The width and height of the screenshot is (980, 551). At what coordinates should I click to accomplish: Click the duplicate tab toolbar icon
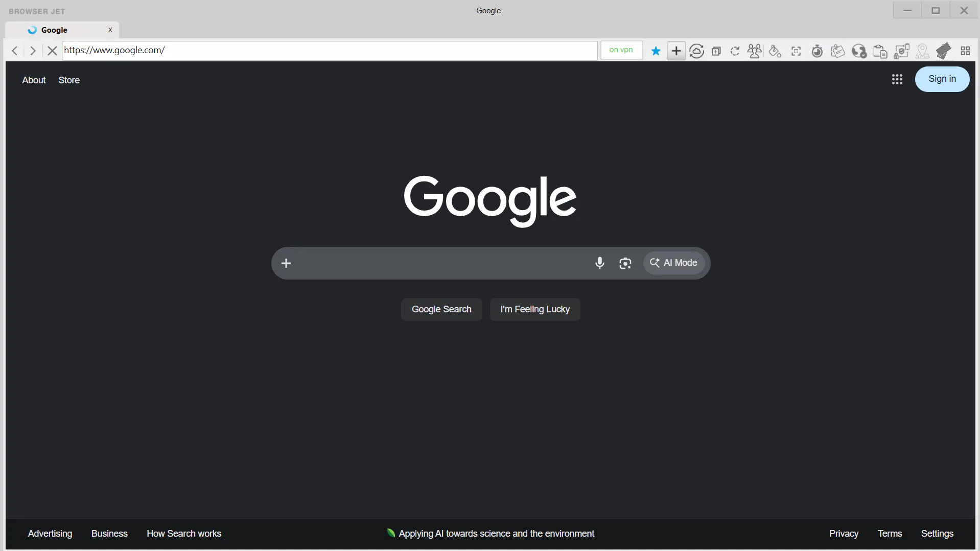pos(716,51)
